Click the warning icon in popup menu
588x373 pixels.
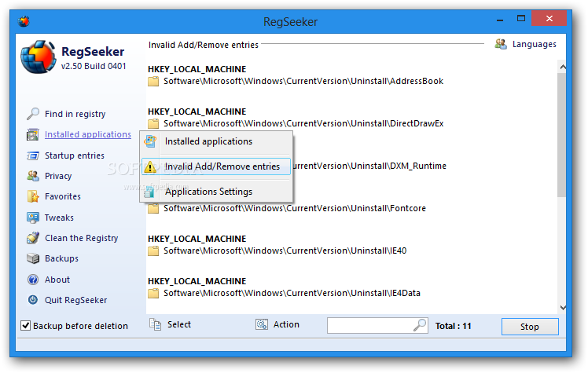(x=150, y=166)
